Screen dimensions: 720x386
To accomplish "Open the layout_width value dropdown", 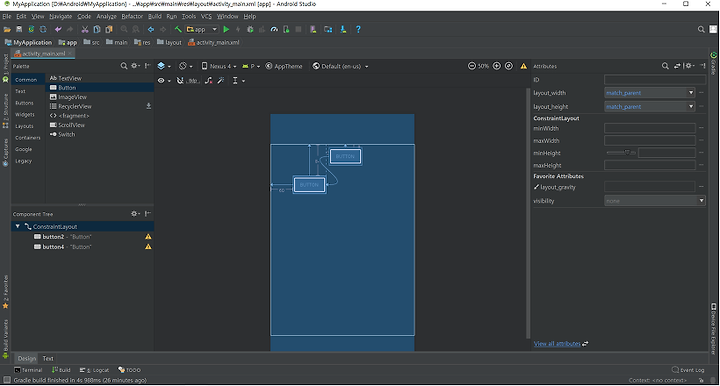I will click(x=691, y=93).
